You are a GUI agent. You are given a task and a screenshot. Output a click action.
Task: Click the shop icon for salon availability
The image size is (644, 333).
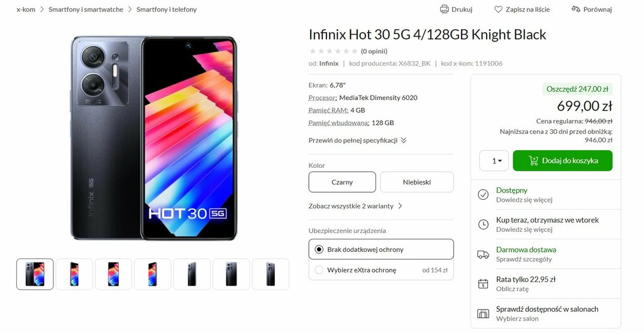coord(483,314)
